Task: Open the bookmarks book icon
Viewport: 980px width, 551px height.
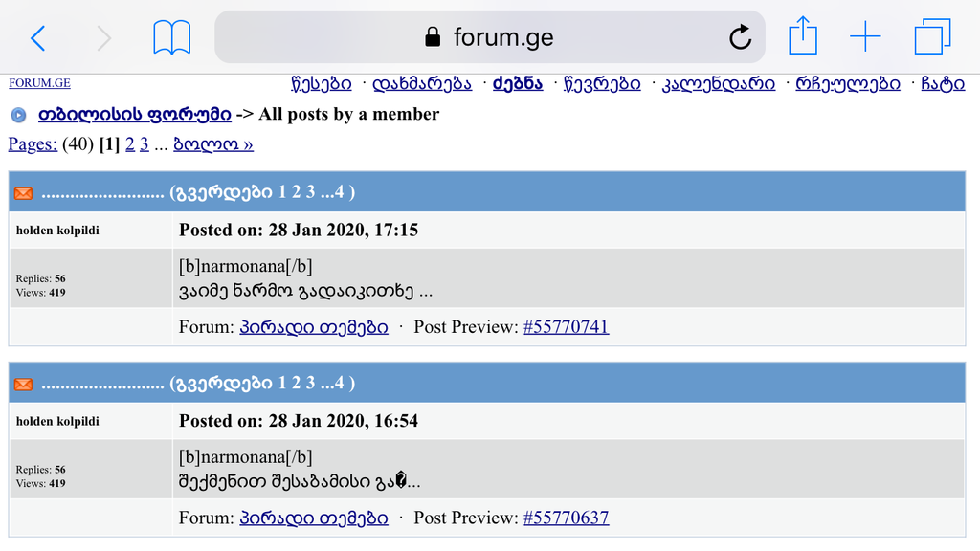Action: (172, 37)
